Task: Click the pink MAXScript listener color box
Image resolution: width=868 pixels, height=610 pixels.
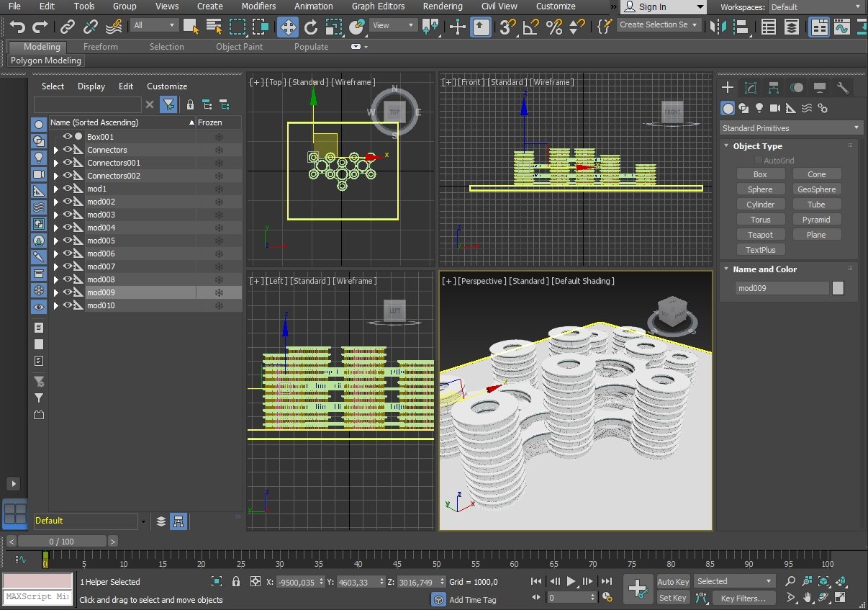Action: pyautogui.click(x=37, y=581)
